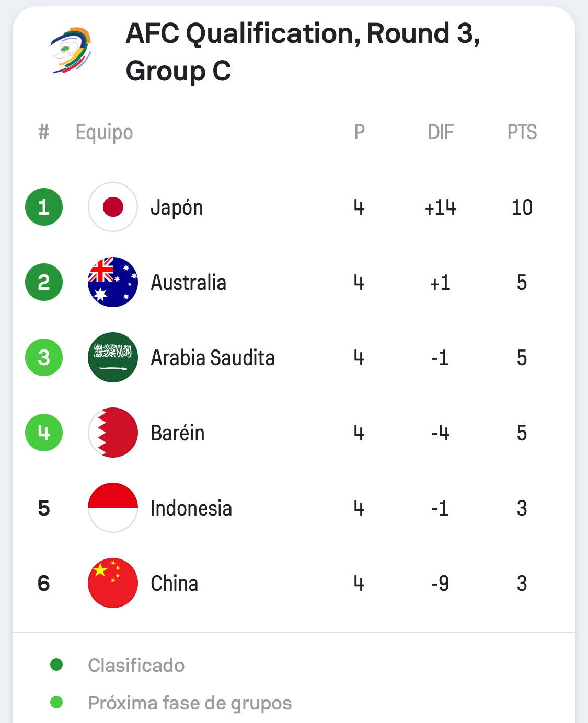Screen dimensions: 588x723
Task: Click the Equipo column header
Action: 105,133
